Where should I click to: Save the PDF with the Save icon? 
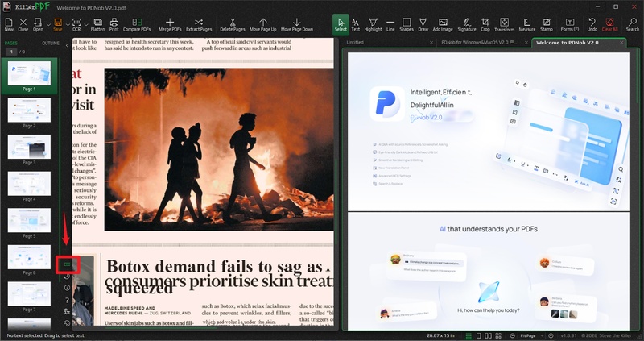[x=58, y=24]
